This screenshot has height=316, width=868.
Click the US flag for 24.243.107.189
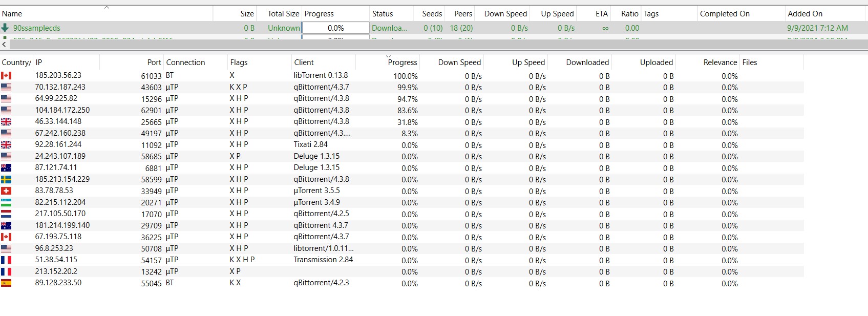click(x=6, y=156)
